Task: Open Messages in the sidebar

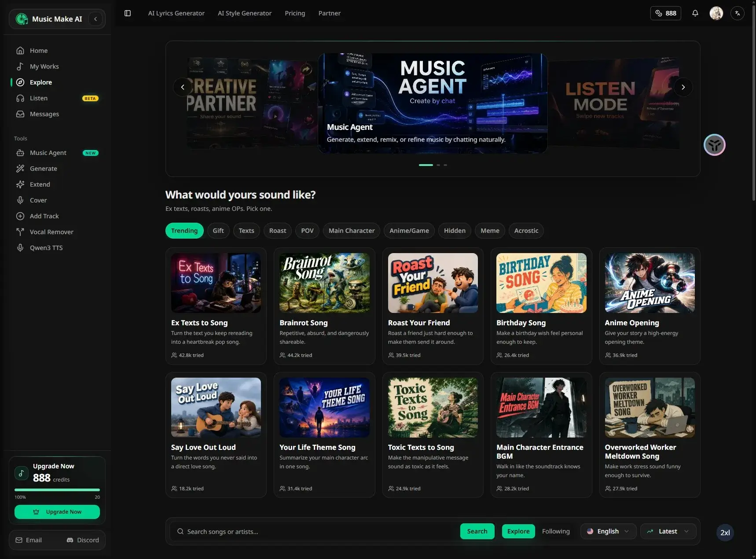Action: pyautogui.click(x=57, y=114)
